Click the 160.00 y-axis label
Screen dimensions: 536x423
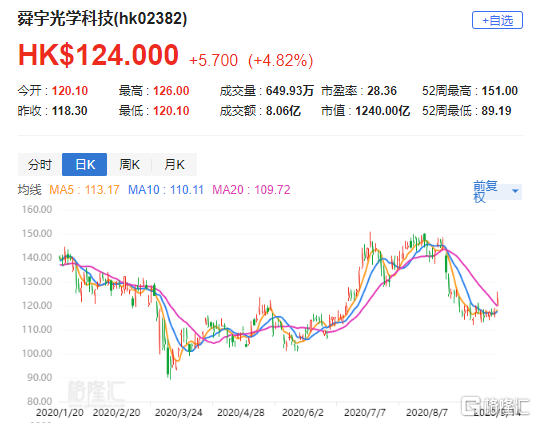click(x=37, y=209)
